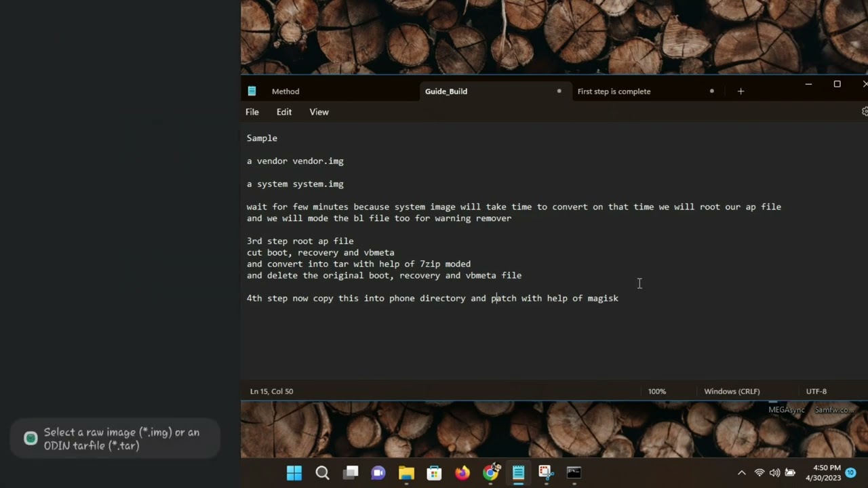Maximize the Notepad window
868x488 pixels.
coord(837,84)
